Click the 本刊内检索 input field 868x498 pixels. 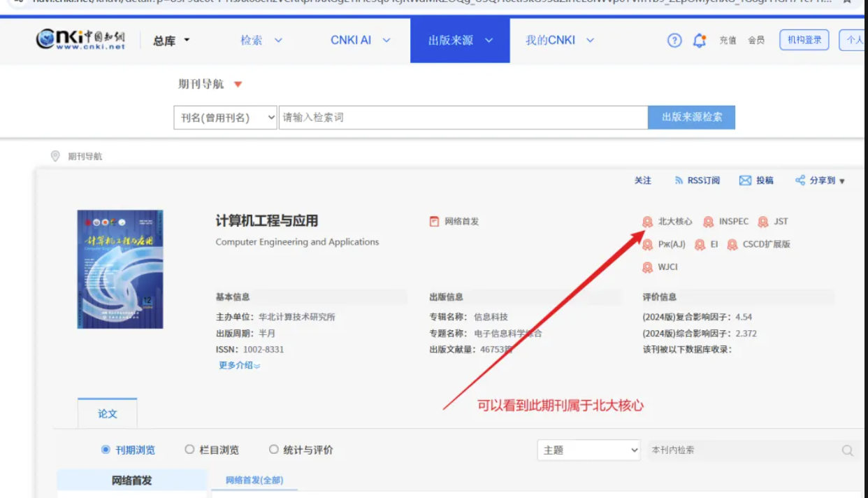pos(743,450)
